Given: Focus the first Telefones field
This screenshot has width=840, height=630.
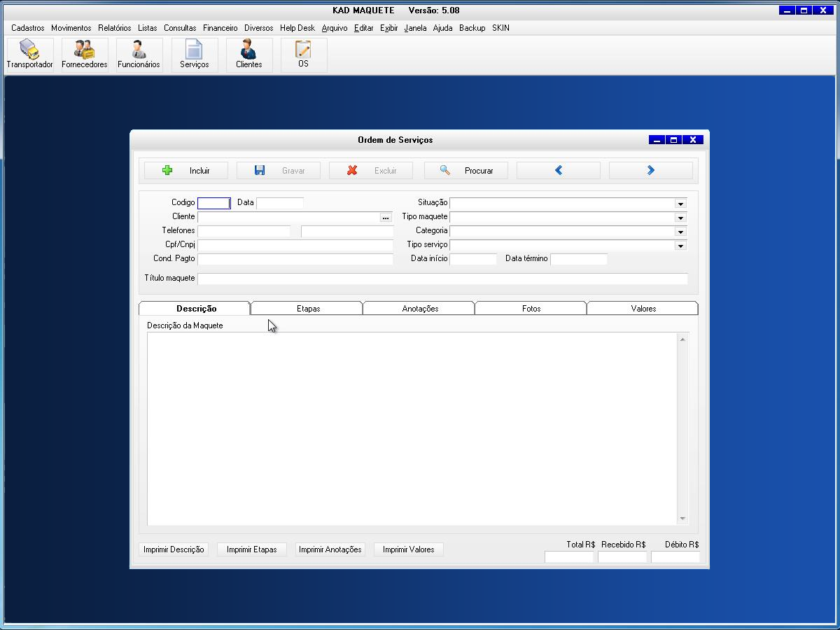Looking at the screenshot, I should (244, 231).
